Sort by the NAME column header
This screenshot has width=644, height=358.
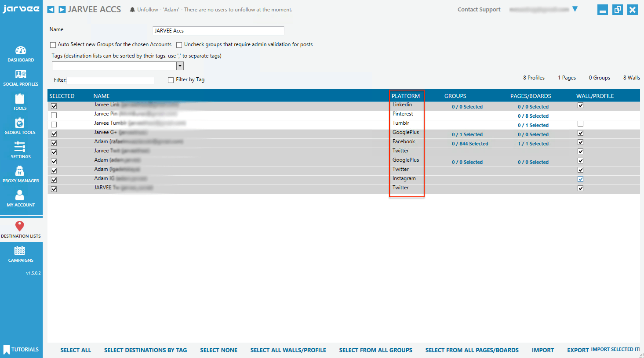pyautogui.click(x=102, y=96)
